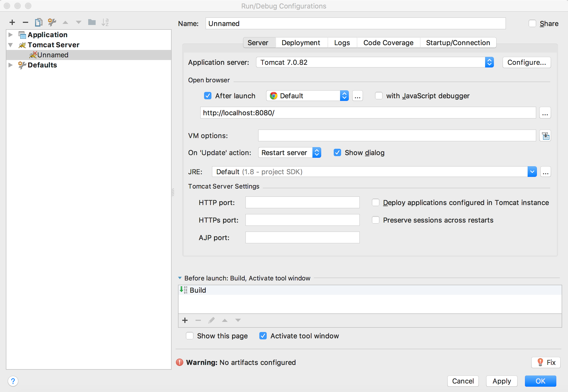568x392 pixels.
Task: Open the JRE dropdown
Action: (374, 172)
